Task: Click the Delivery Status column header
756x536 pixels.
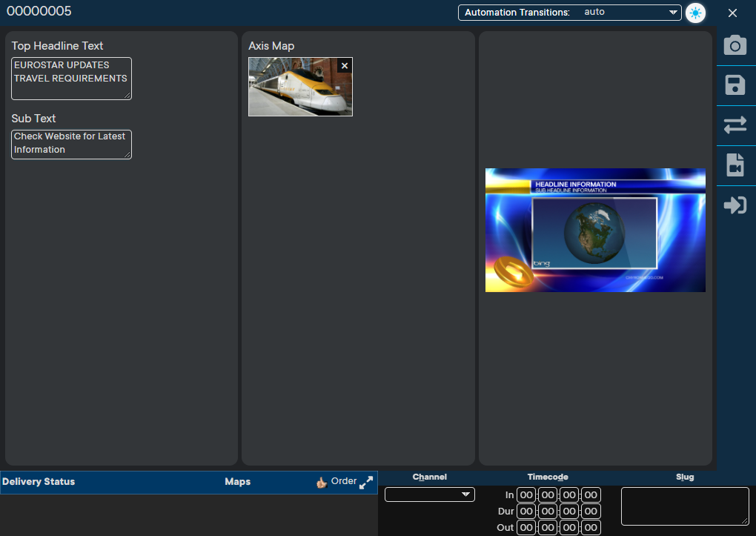Action: point(39,481)
